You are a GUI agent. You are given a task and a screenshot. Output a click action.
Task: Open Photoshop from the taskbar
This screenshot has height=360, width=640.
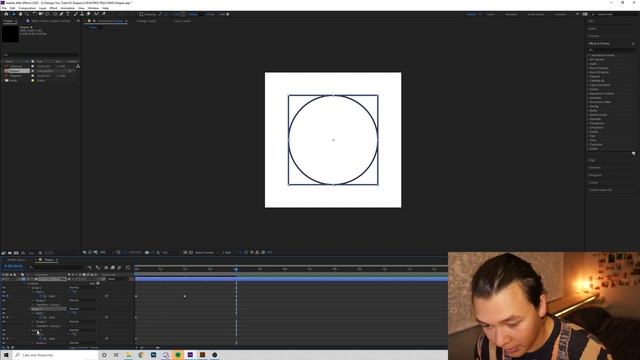click(x=153, y=355)
